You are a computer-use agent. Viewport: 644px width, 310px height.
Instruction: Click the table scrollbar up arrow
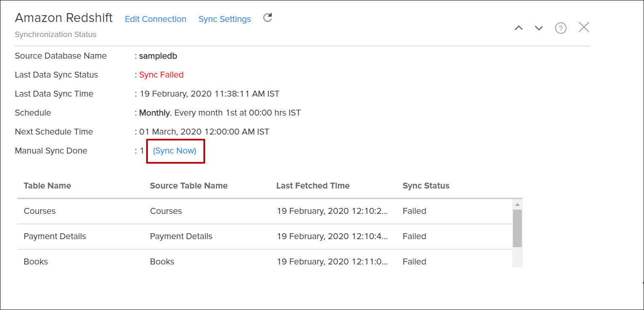(x=517, y=205)
